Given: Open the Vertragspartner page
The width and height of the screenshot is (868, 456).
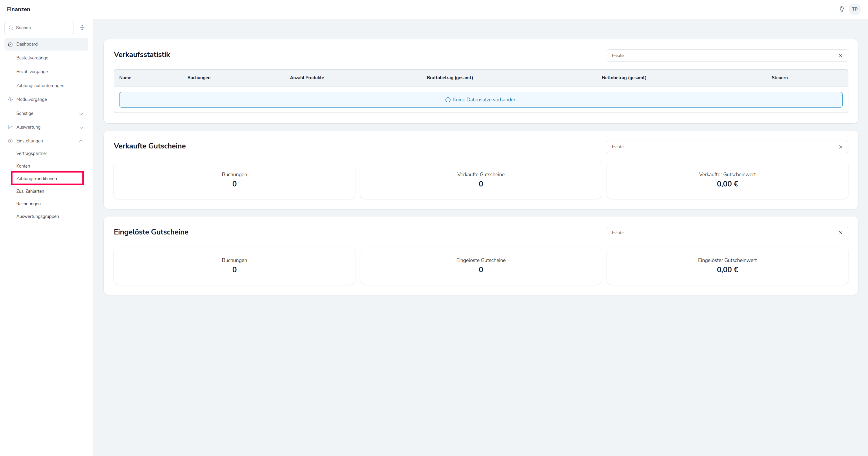Looking at the screenshot, I should [32, 153].
